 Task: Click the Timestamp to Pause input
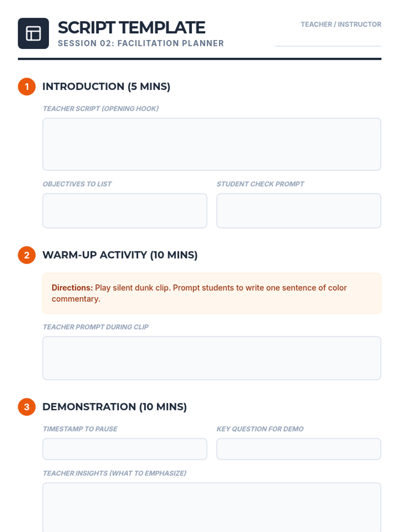[125, 449]
